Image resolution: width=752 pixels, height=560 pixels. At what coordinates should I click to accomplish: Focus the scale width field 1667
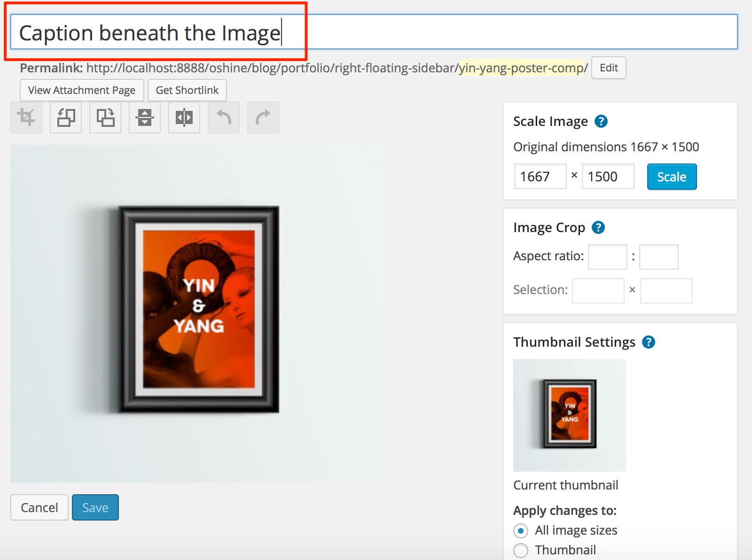(540, 177)
